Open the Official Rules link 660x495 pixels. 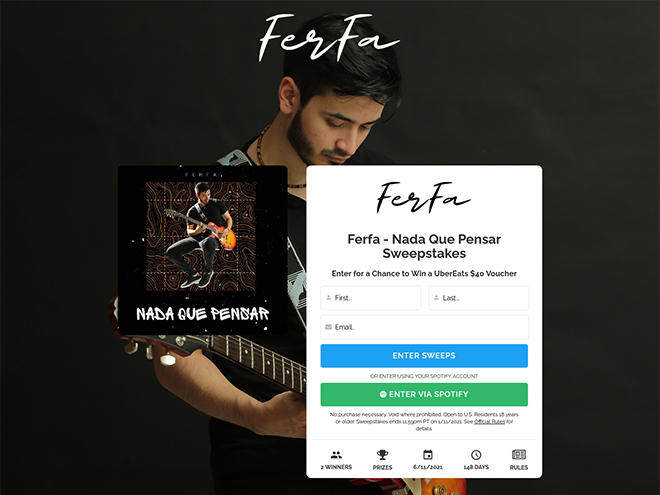490,421
